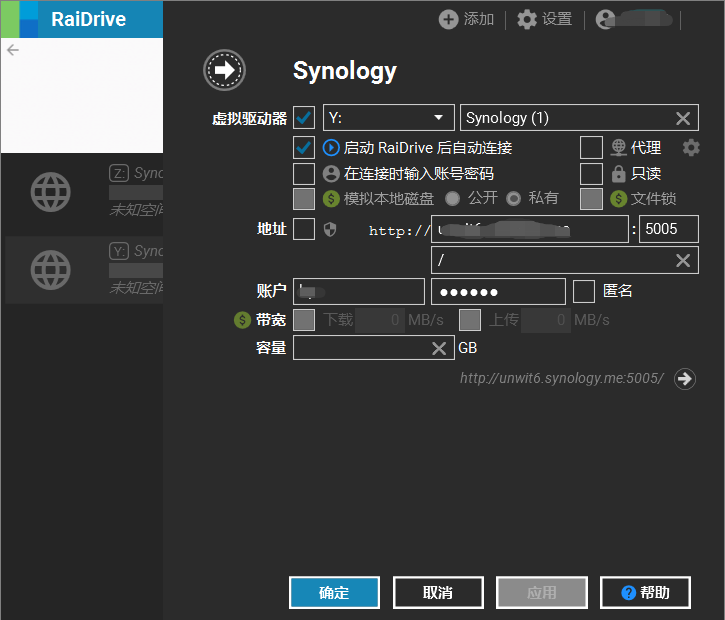Open 设置 settings with gear icon
Image resolution: width=725 pixels, height=620 pixels.
point(544,19)
